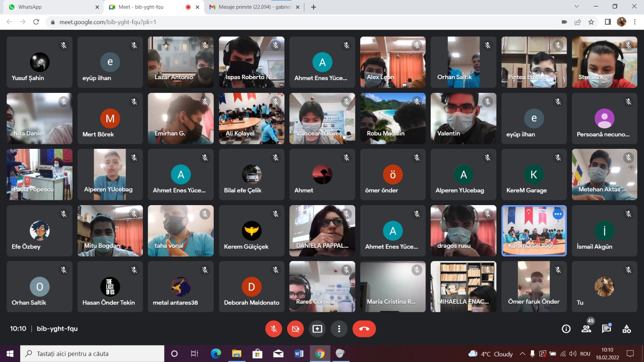
Task: Open the more options three-dot menu in call bar
Action: coord(339,329)
